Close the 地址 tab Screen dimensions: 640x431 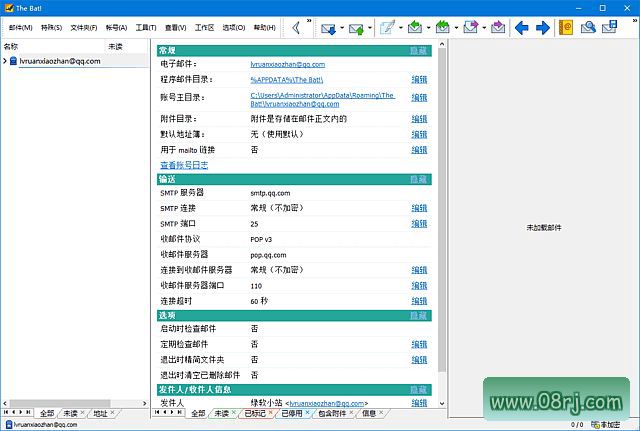(112, 413)
